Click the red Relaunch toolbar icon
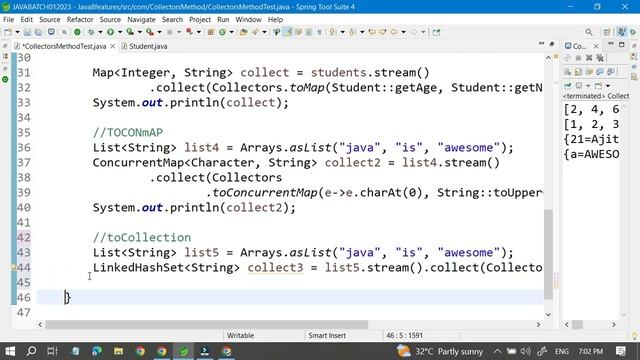The image size is (640, 360). coord(189,32)
